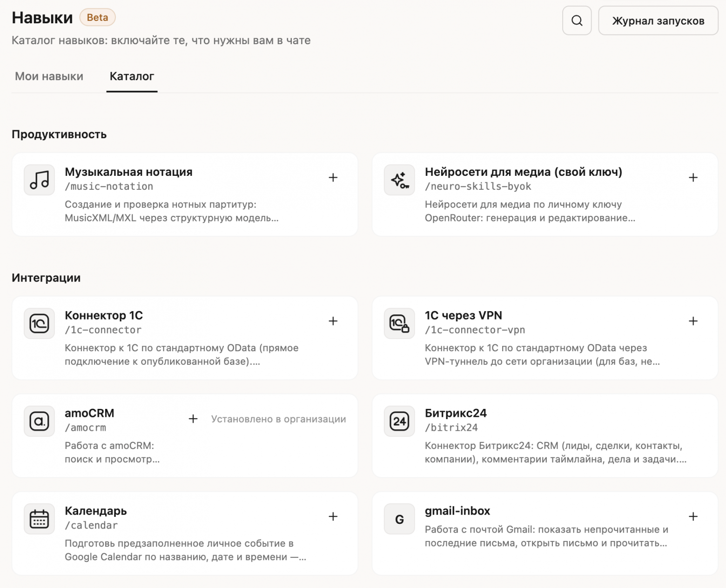Click the Коннектор 1С logo icon
This screenshot has width=726, height=588.
point(40,323)
